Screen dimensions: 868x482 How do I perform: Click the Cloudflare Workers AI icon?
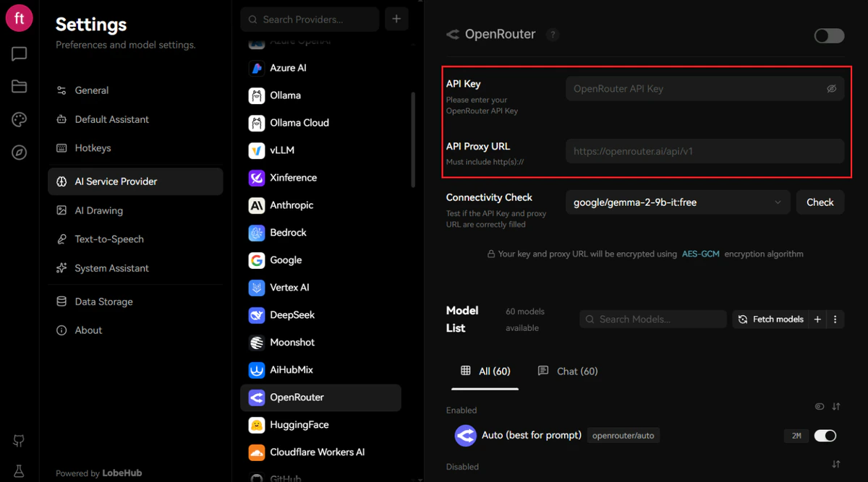point(257,452)
